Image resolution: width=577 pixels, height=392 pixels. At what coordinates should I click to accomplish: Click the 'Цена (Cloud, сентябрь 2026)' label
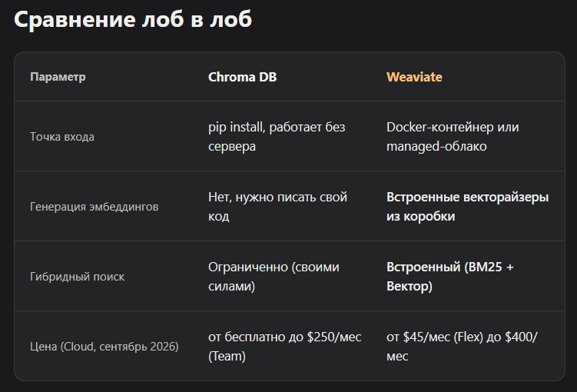pos(104,347)
